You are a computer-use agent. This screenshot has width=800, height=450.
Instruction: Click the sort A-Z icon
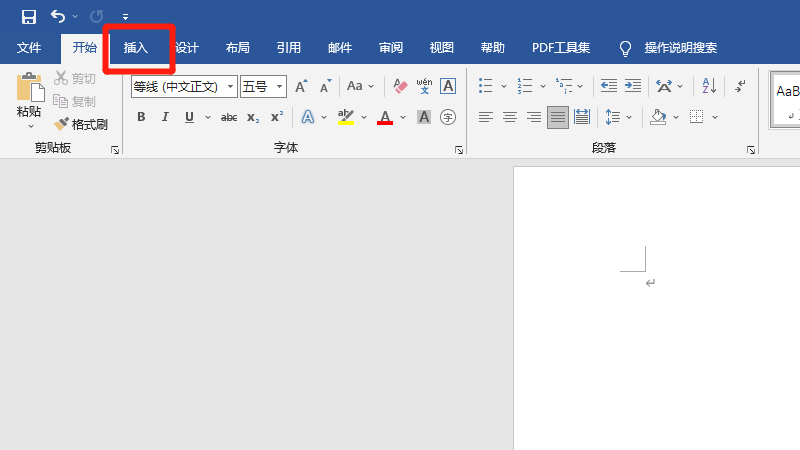pos(708,87)
